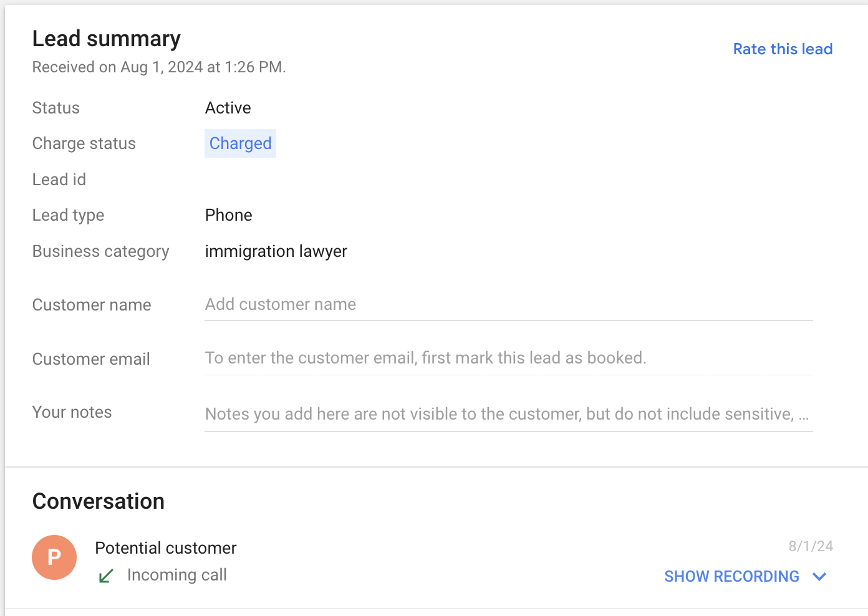This screenshot has width=868, height=616.
Task: Click the green incoming call arrow icon
Action: click(106, 575)
